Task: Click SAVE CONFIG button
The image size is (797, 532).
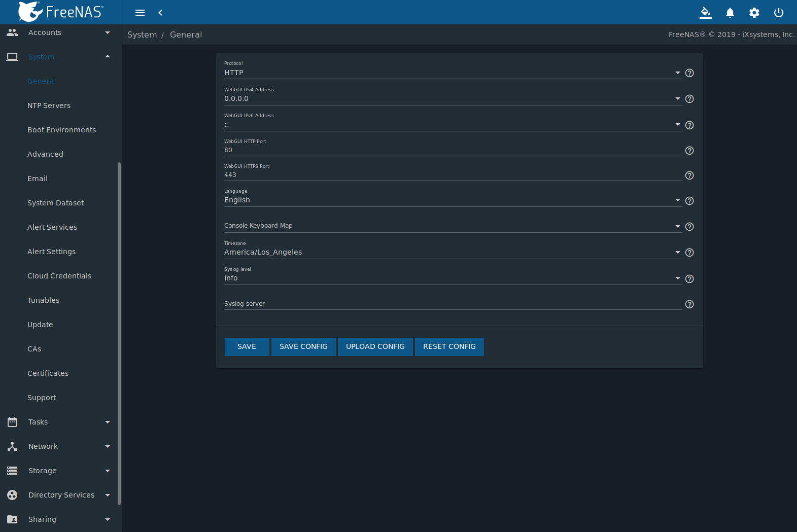Action: pyautogui.click(x=303, y=347)
